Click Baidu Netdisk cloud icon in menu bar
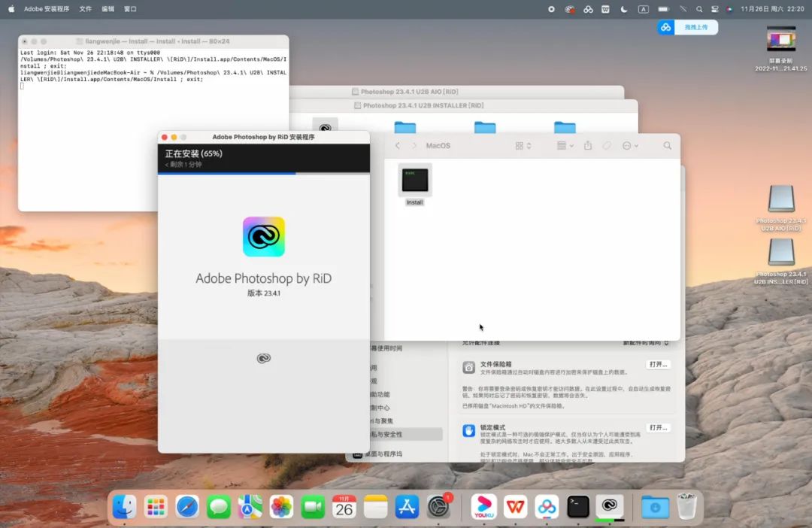The width and height of the screenshot is (812, 528). (588, 9)
